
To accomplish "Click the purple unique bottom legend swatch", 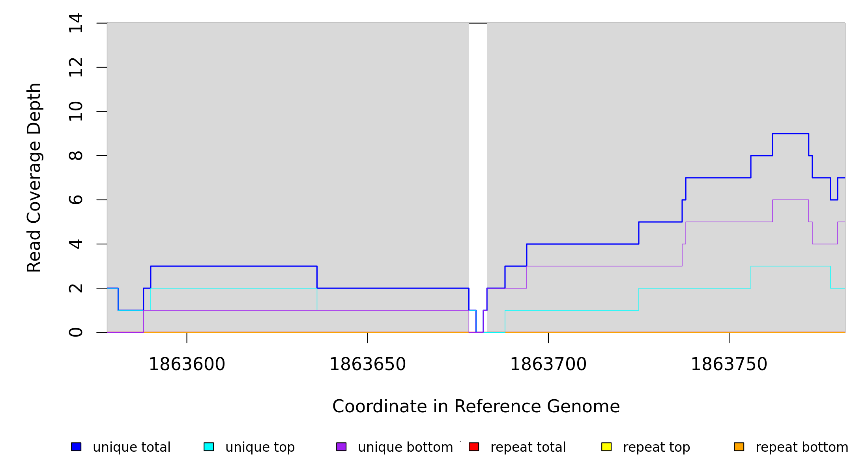I will pos(341,447).
